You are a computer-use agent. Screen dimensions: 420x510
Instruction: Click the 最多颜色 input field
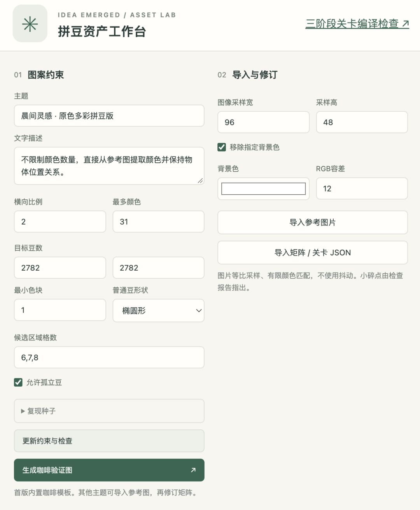click(159, 222)
